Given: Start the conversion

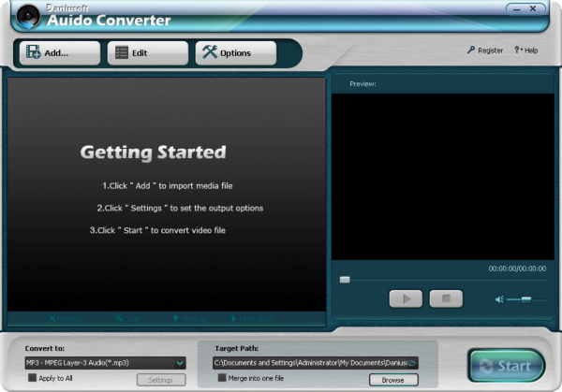Looking at the screenshot, I should 507,366.
